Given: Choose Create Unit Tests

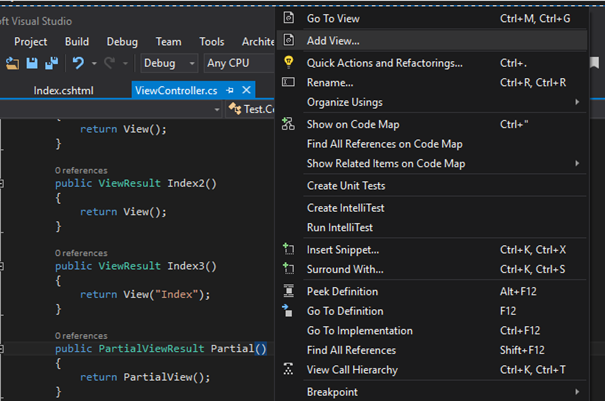Looking at the screenshot, I should pyautogui.click(x=432, y=186).
